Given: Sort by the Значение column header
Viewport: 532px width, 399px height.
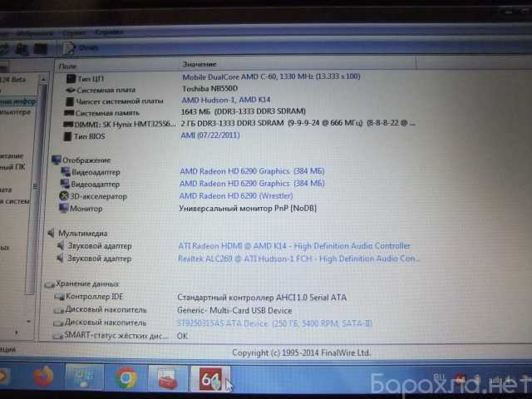Looking at the screenshot, I should [298, 64].
